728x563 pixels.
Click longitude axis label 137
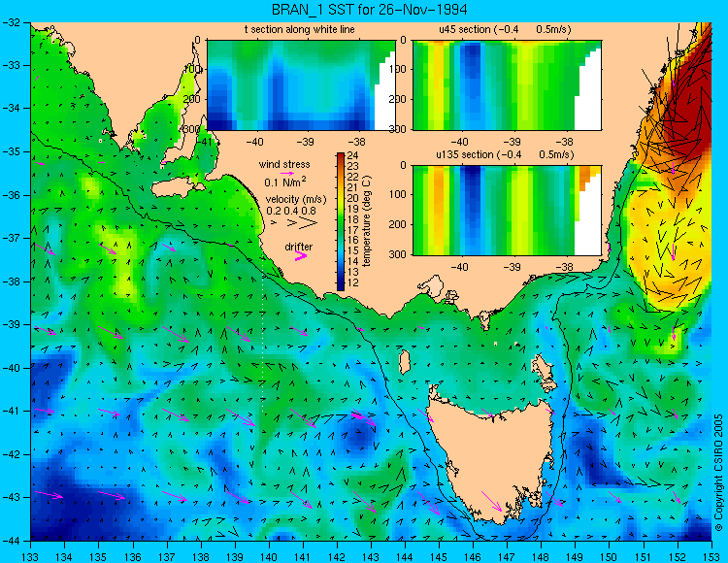pyautogui.click(x=166, y=557)
